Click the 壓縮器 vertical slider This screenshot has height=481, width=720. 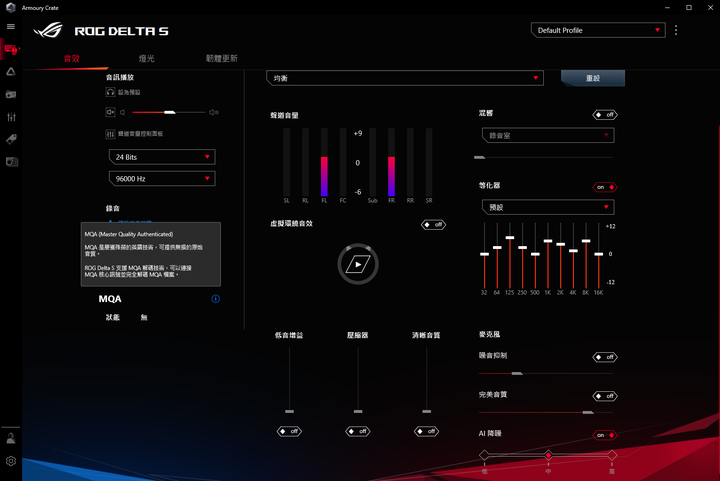358,380
